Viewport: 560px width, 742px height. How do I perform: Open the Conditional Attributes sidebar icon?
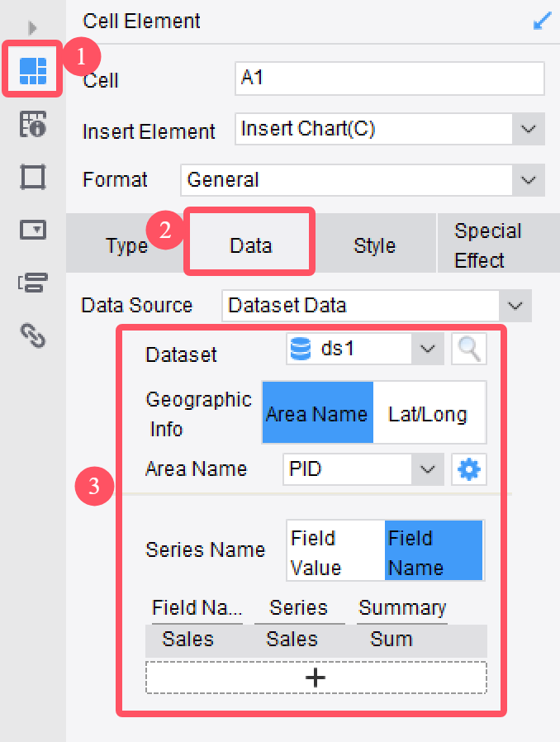33,283
